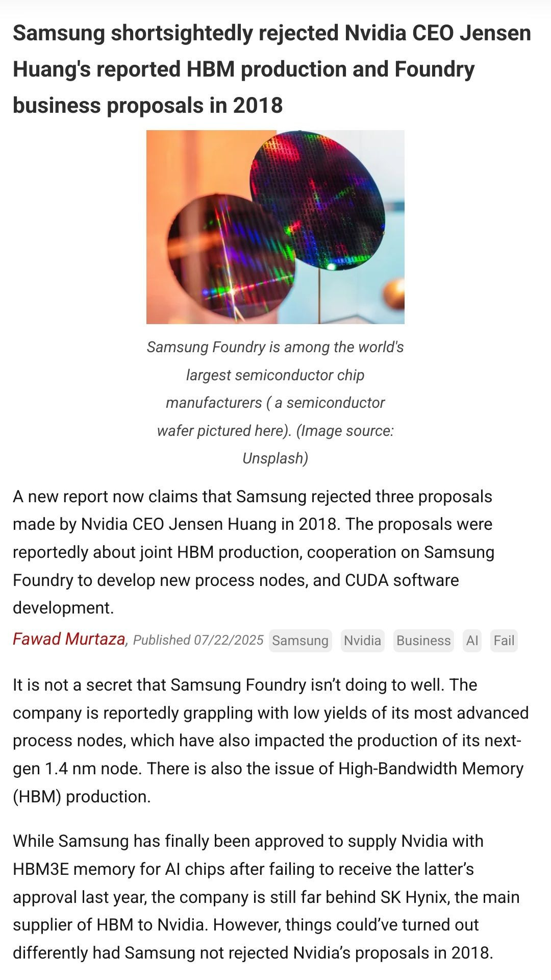Open the AI tag
551x980 pixels.
[472, 641]
